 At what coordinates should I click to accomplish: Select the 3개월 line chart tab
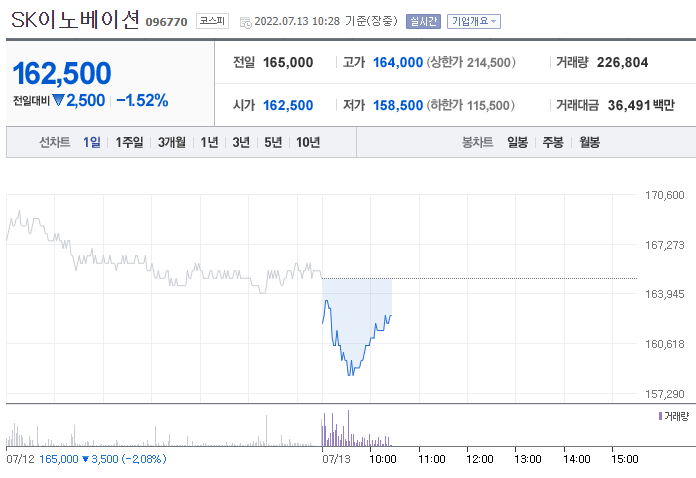[x=172, y=142]
